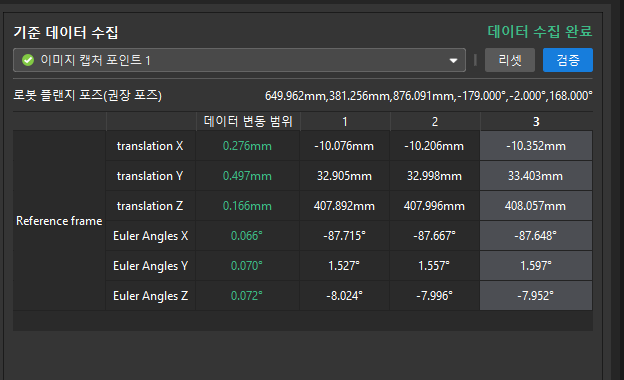Click the -10.206mm cell

pyautogui.click(x=434, y=146)
